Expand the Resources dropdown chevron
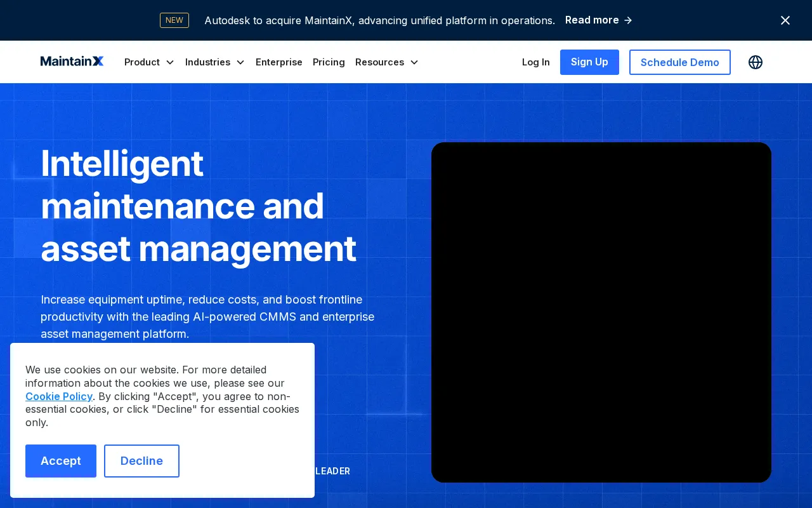The height and width of the screenshot is (508, 812). [414, 62]
